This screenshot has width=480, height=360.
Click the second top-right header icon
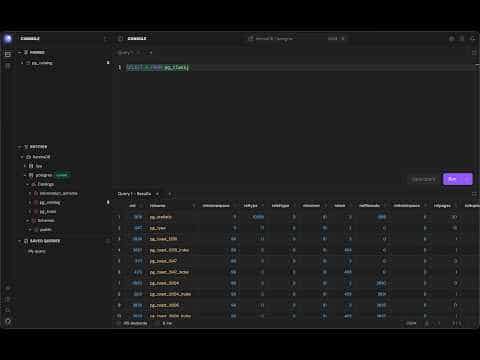pos(462,39)
